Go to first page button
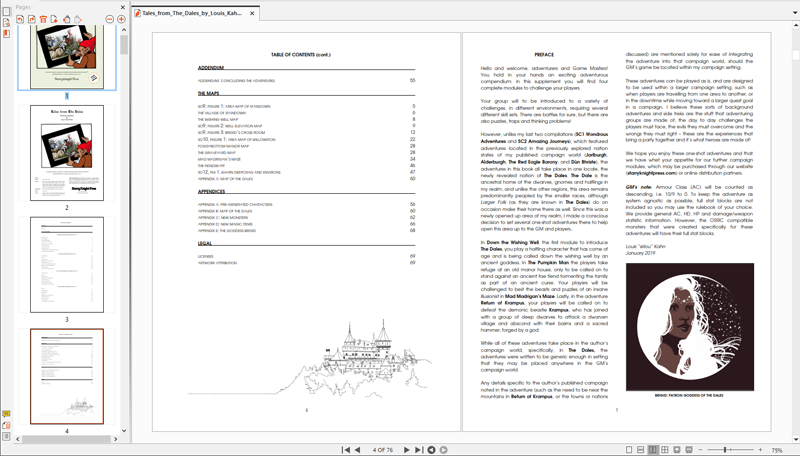800x456 pixels. coord(346,450)
